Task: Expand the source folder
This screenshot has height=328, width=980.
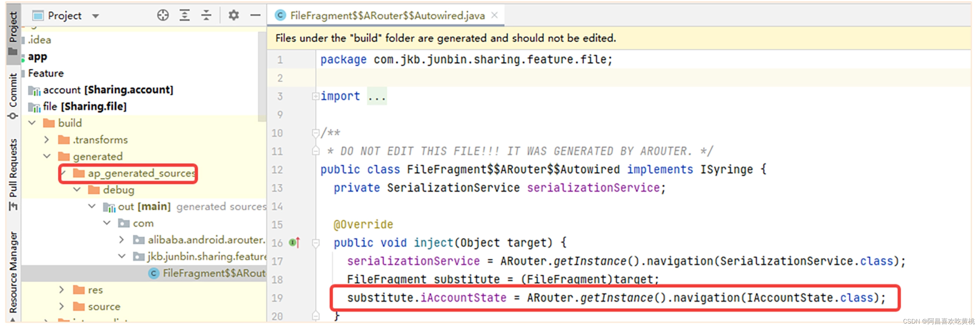Action: click(62, 306)
